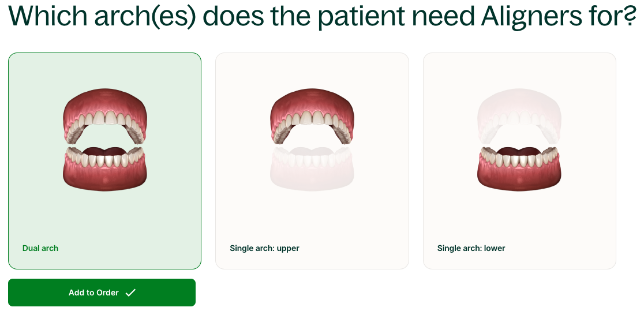Click the "Single arch: upper" label text
The height and width of the screenshot is (311, 644).
(x=264, y=248)
